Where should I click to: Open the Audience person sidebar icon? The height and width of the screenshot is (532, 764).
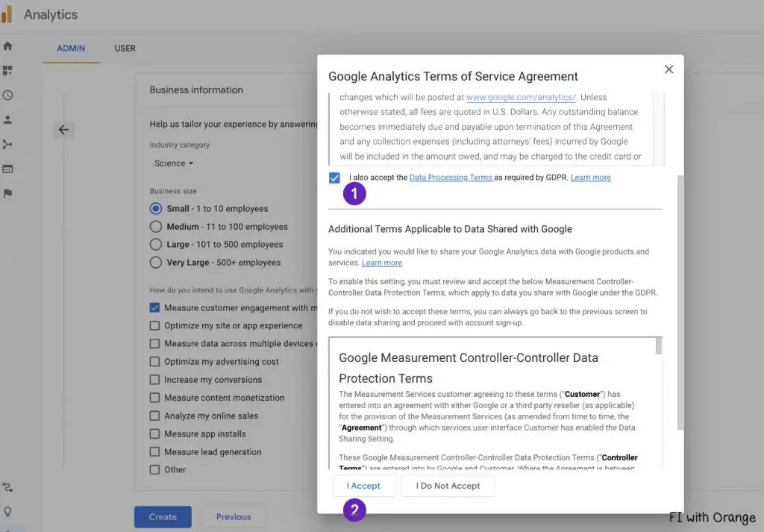click(x=7, y=120)
